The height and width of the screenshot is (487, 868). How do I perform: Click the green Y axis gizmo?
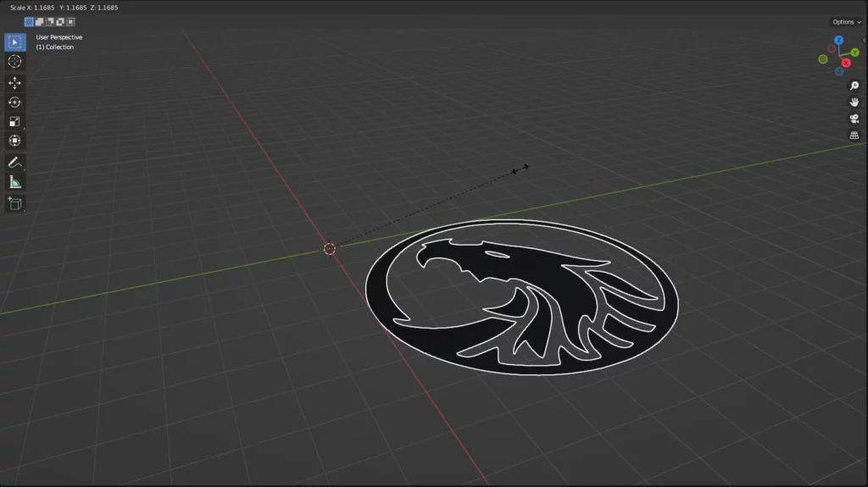pyautogui.click(x=854, y=53)
